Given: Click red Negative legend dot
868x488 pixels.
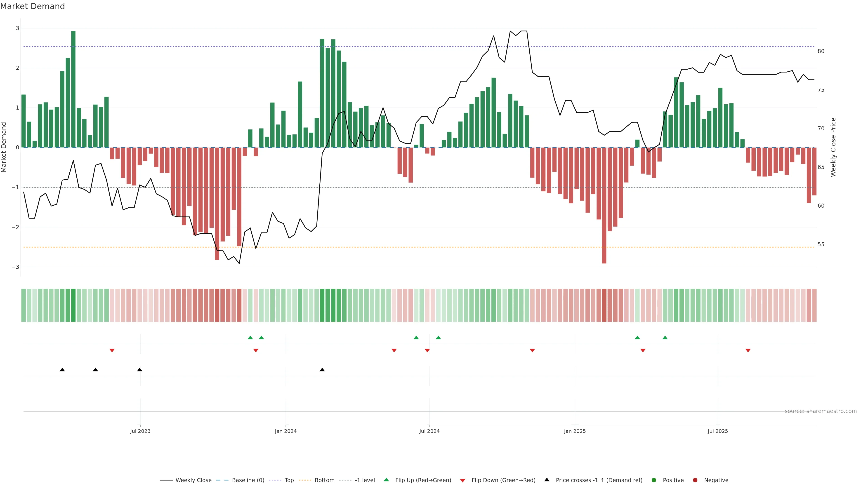Looking at the screenshot, I should click(x=695, y=480).
